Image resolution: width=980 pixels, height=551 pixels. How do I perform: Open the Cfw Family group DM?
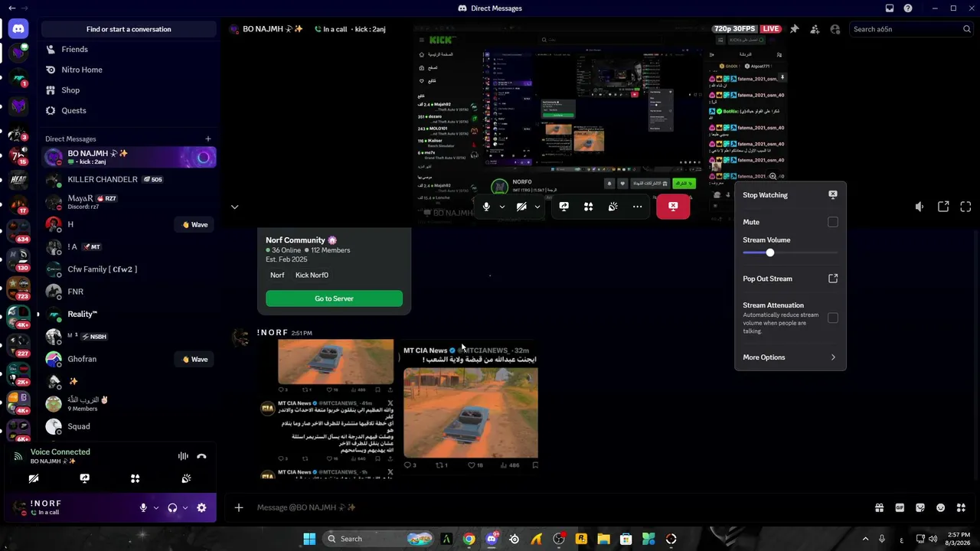(x=129, y=269)
